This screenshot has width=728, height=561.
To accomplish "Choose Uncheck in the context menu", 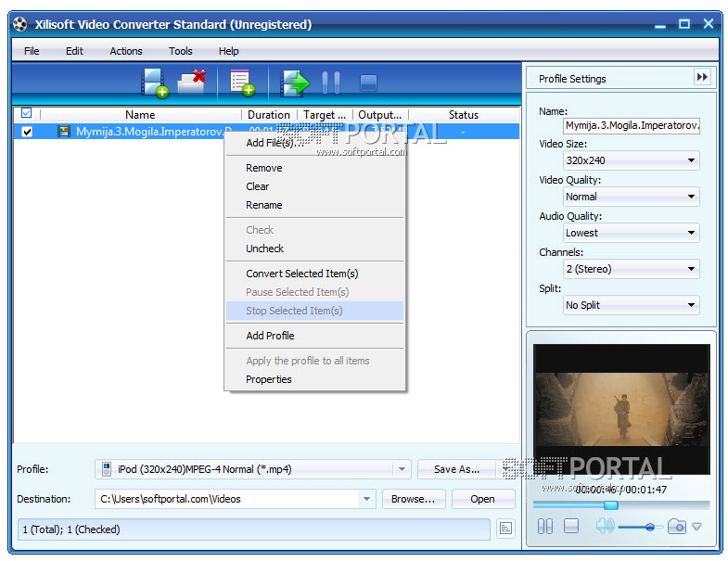I will [x=314, y=249].
